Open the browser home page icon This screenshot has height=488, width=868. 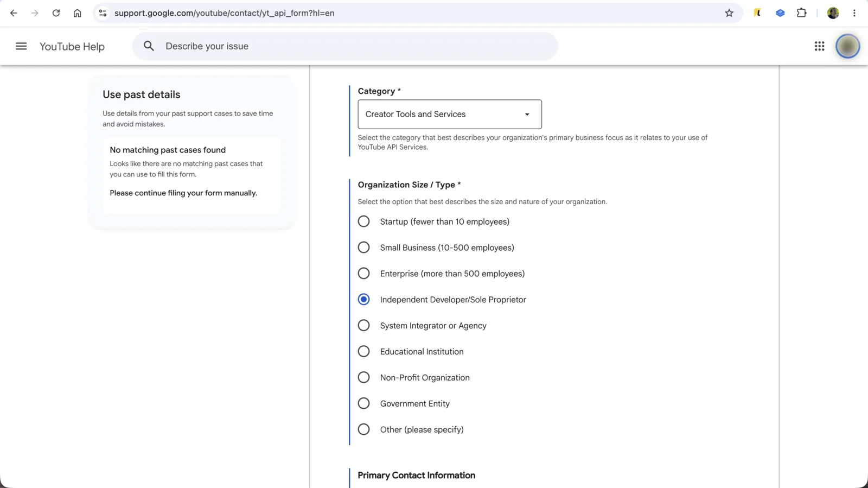[77, 13]
